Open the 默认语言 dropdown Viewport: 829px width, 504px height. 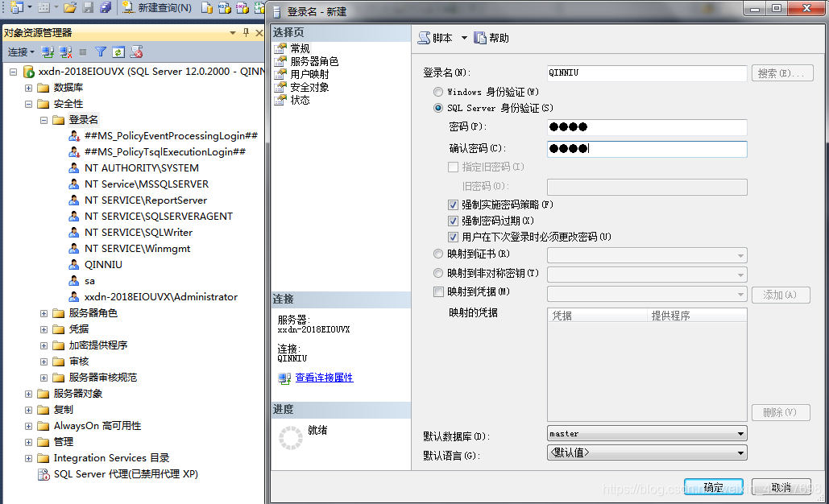tap(647, 452)
